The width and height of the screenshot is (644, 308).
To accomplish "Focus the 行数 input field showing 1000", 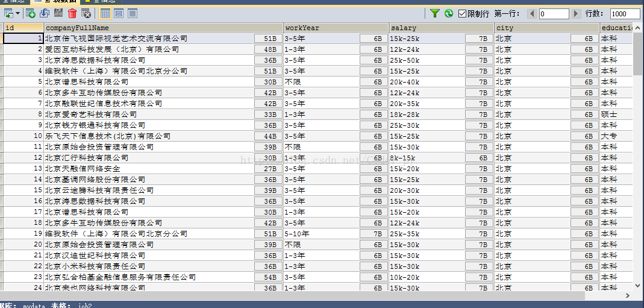I will pyautogui.click(x=625, y=13).
